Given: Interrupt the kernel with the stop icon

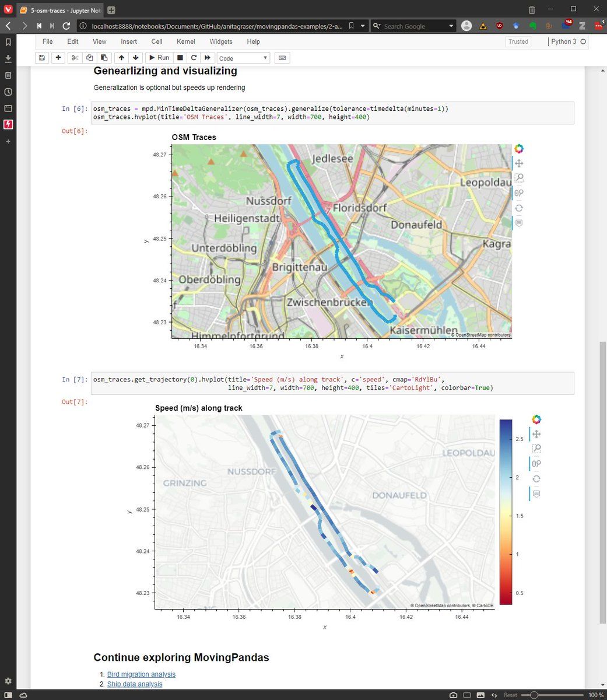Looking at the screenshot, I should 180,58.
